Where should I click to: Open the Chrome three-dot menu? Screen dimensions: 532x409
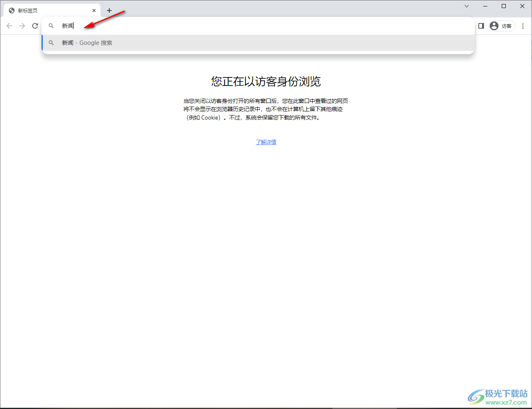coord(523,26)
